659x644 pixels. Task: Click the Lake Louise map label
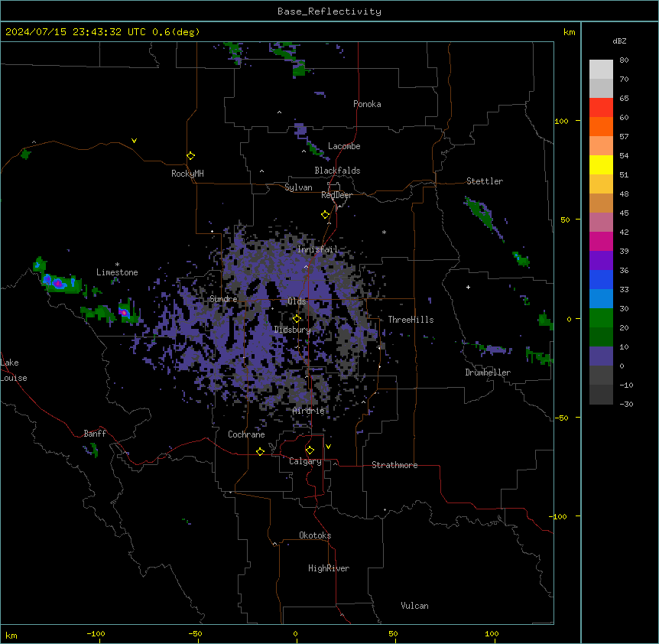tap(14, 370)
